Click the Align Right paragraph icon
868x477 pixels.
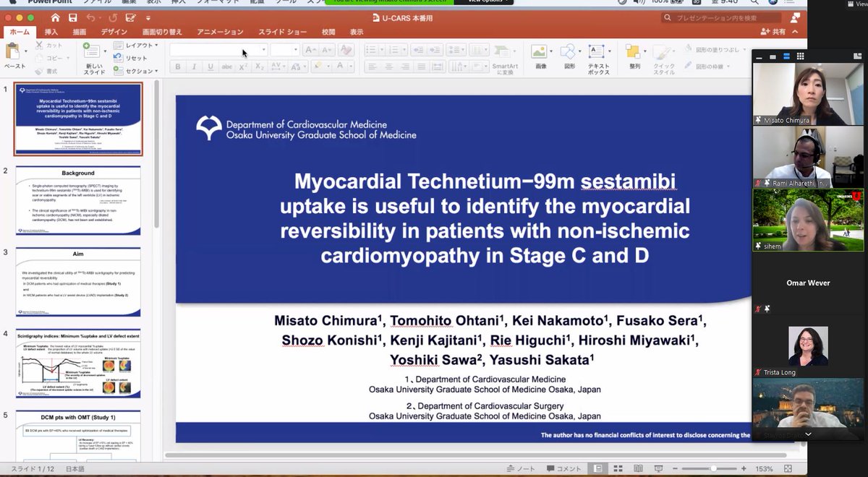tap(404, 66)
